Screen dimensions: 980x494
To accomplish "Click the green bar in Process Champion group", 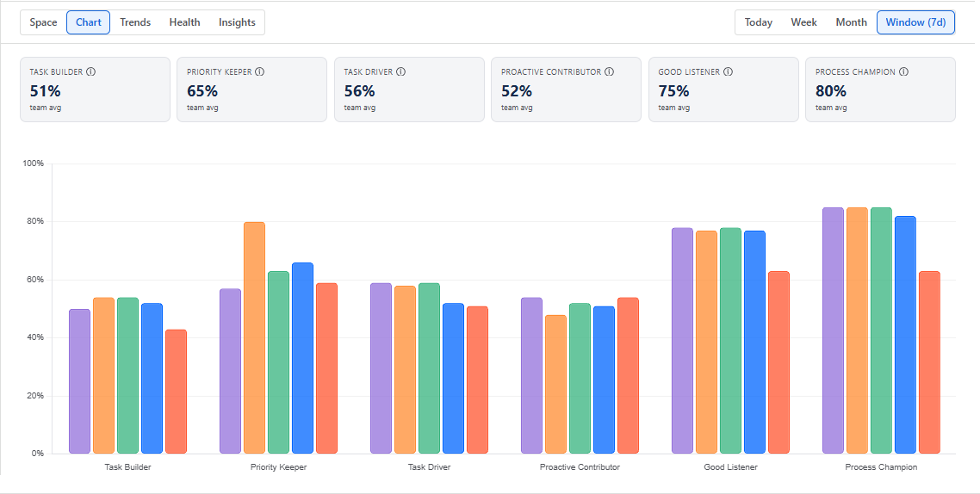I will (881, 330).
